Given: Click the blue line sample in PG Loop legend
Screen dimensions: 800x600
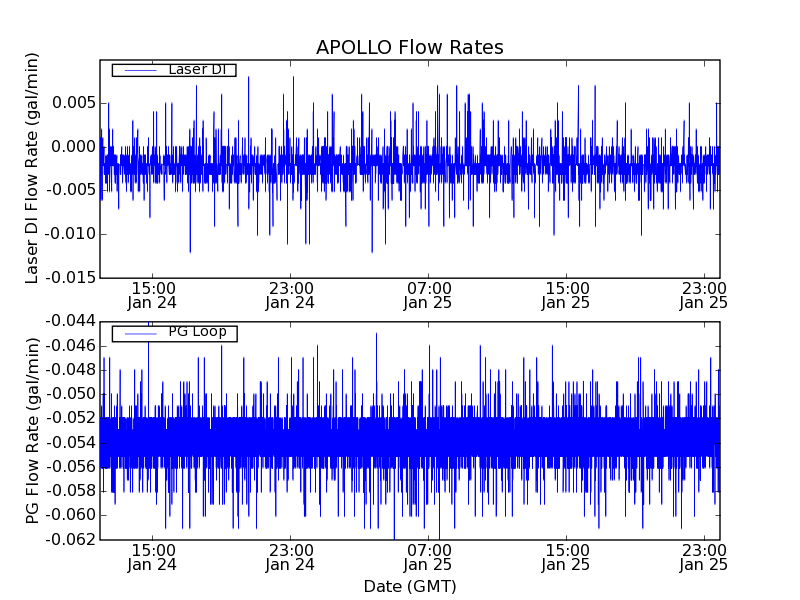Looking at the screenshot, I should pos(141,334).
